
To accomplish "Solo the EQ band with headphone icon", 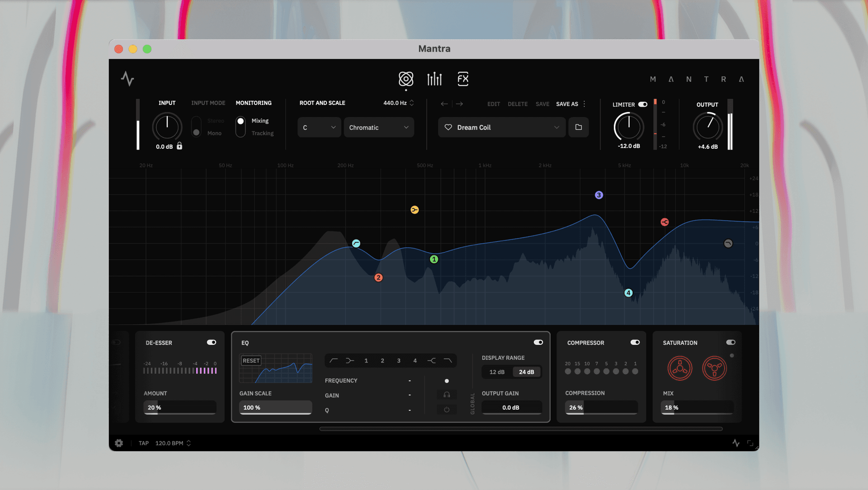I will pos(446,395).
